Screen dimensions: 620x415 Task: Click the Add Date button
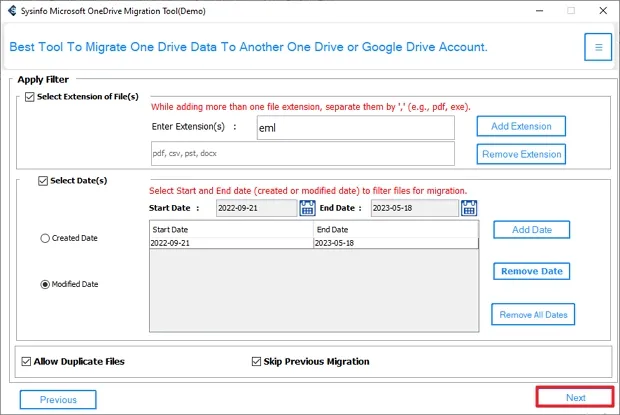(531, 230)
